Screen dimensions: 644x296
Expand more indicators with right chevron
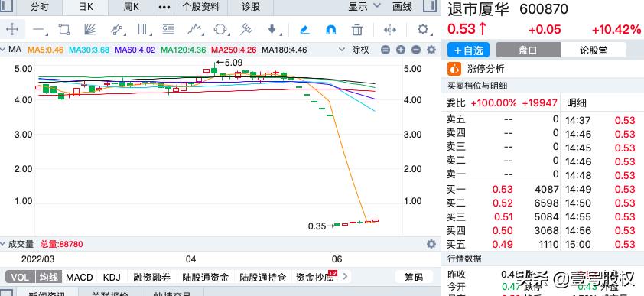[x=345, y=277]
